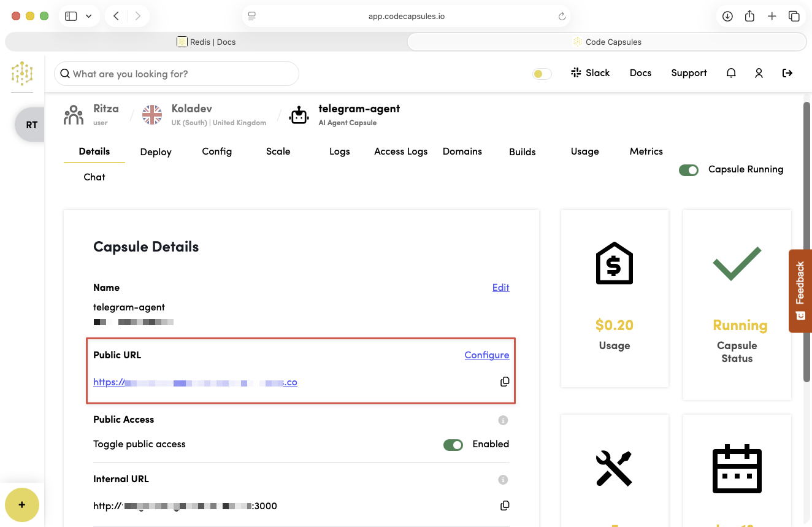Click the notifications bell icon
The image size is (812, 527).
(731, 73)
